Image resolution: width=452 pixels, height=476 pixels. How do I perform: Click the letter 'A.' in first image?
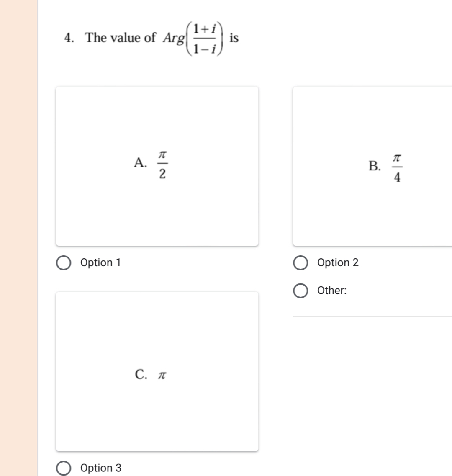click(140, 162)
